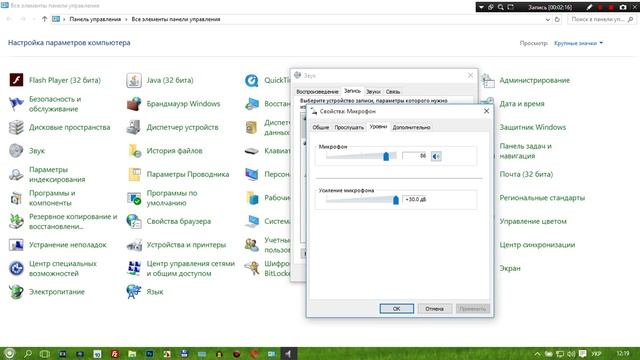Viewport: 640px width, 360px height.
Task: Open Почта (32 бита) item
Action: (526, 174)
